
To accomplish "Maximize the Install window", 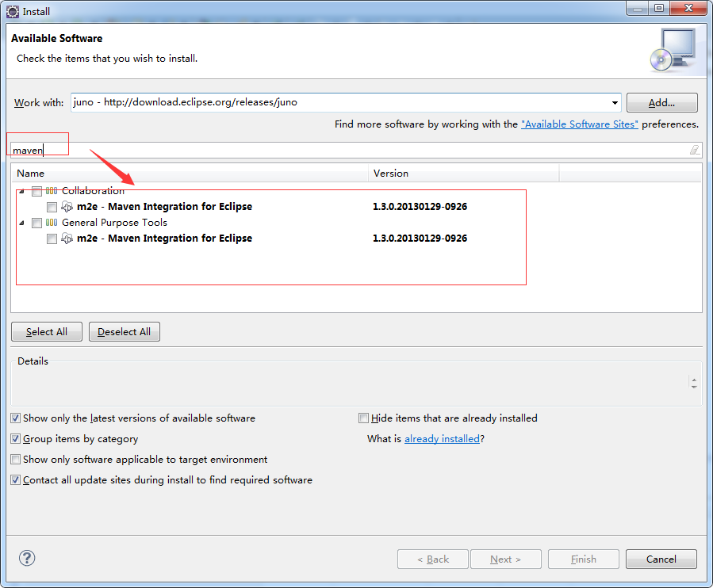I will pos(659,8).
